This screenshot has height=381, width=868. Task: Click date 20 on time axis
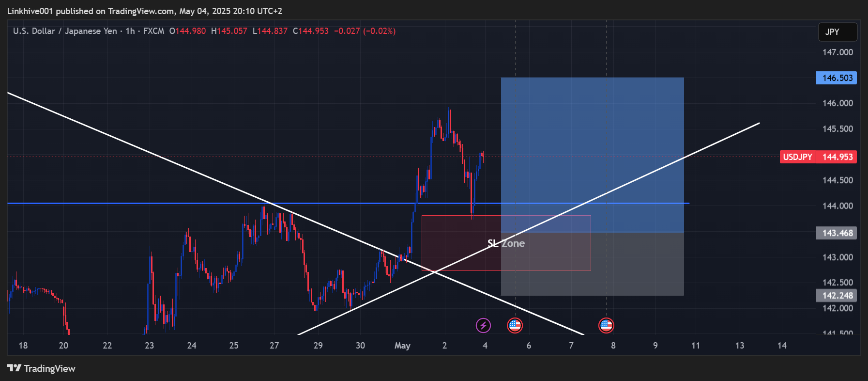click(63, 346)
